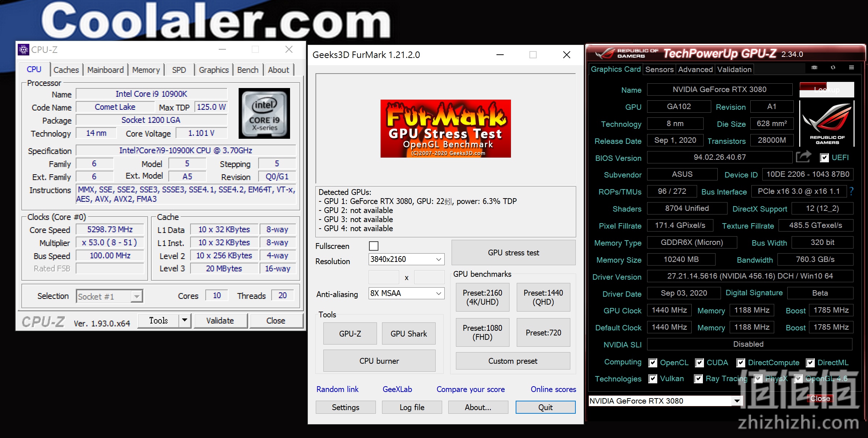Run Preset:2160 (4K/UHD) benchmark
Screen dimensions: 868x438
(x=482, y=297)
